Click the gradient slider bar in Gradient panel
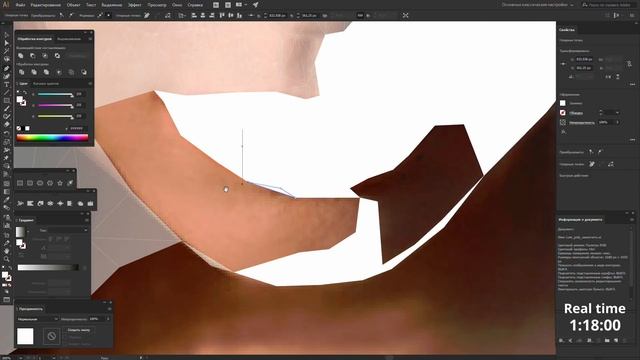The width and height of the screenshot is (640, 360). (x=48, y=267)
